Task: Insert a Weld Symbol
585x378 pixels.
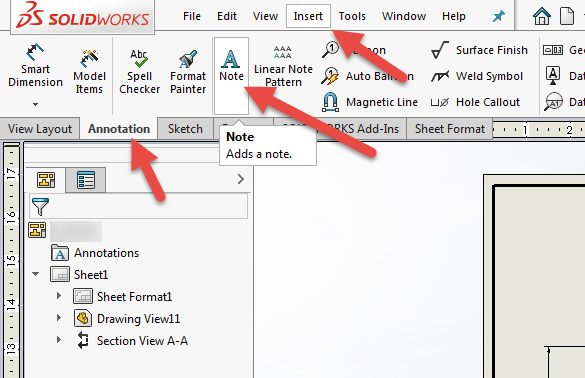Action: coord(477,76)
